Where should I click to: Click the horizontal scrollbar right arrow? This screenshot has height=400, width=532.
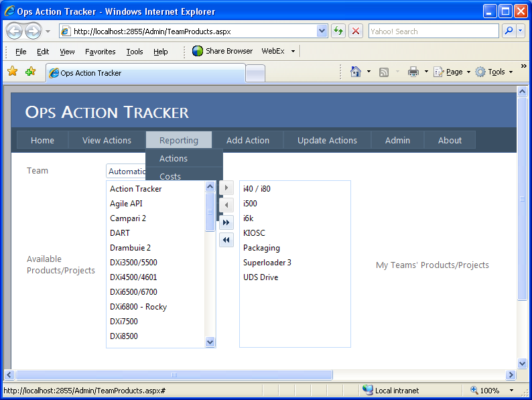pyautogui.click(x=511, y=375)
